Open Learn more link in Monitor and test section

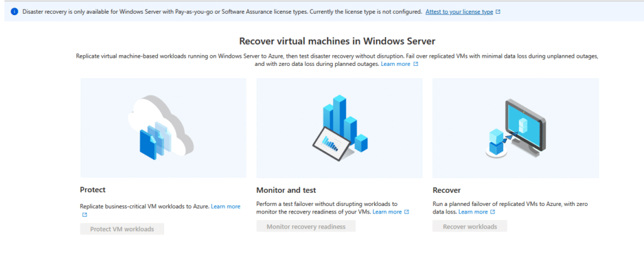(x=387, y=212)
